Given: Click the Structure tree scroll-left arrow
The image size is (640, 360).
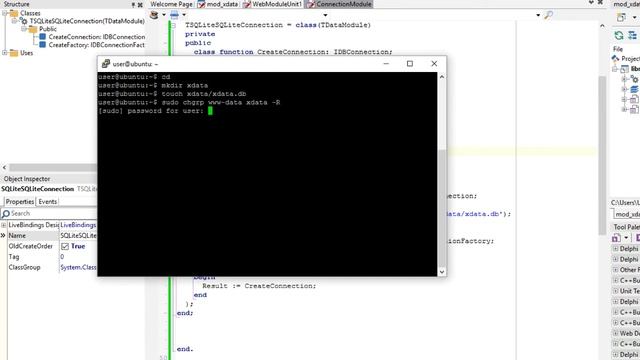Looking at the screenshot, I should tap(4, 167).
